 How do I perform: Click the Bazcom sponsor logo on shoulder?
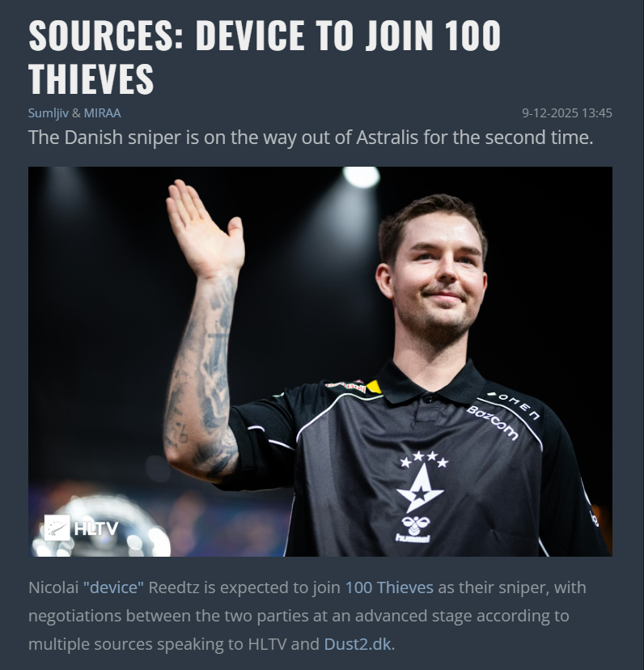click(492, 422)
